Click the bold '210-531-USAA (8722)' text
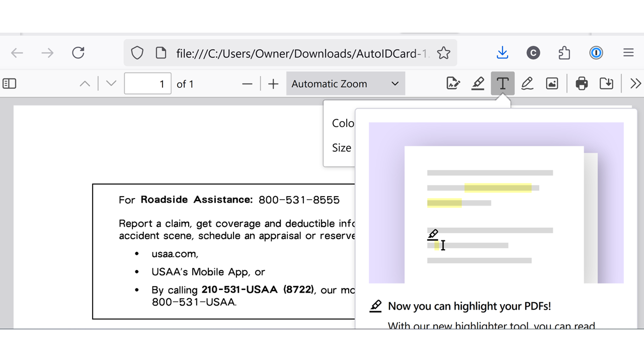This screenshot has width=644, height=362. (258, 290)
